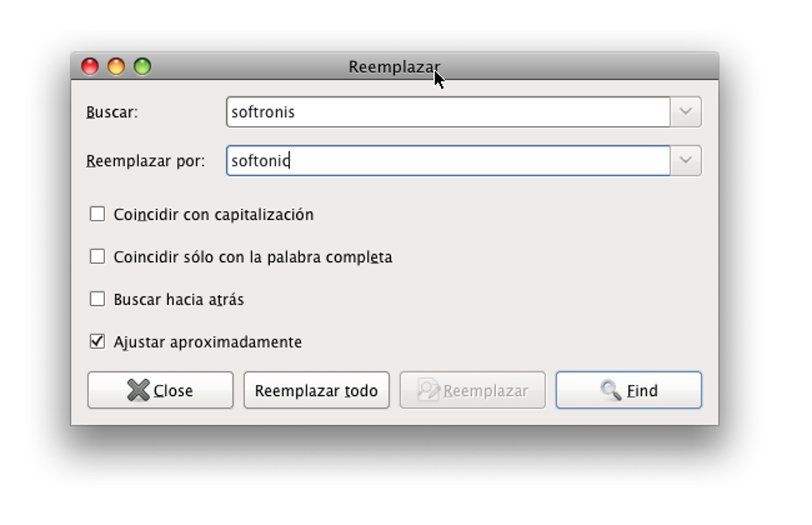The image size is (812, 525).
Task: Uncheck "Ajustar aproximadamente" checkbox
Action: pyautogui.click(x=97, y=342)
